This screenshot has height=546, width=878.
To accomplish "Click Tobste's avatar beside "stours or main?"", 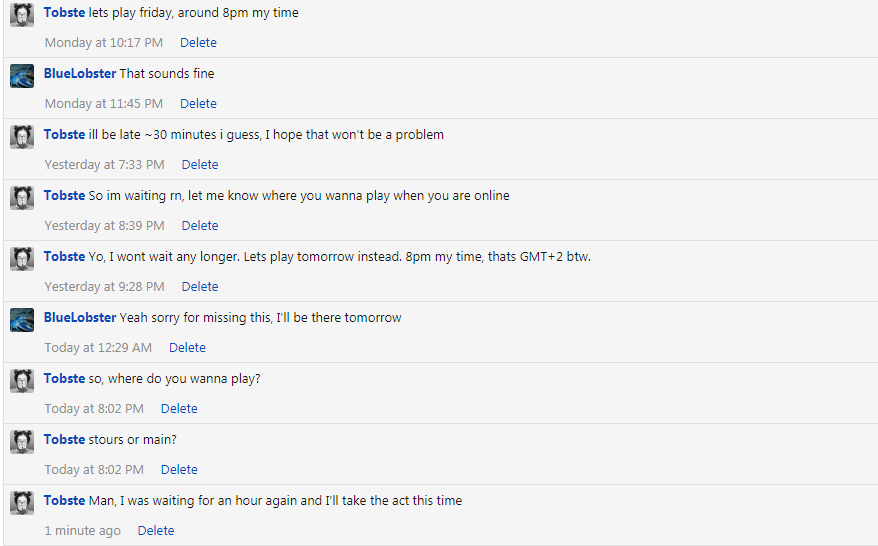I will coord(22,442).
